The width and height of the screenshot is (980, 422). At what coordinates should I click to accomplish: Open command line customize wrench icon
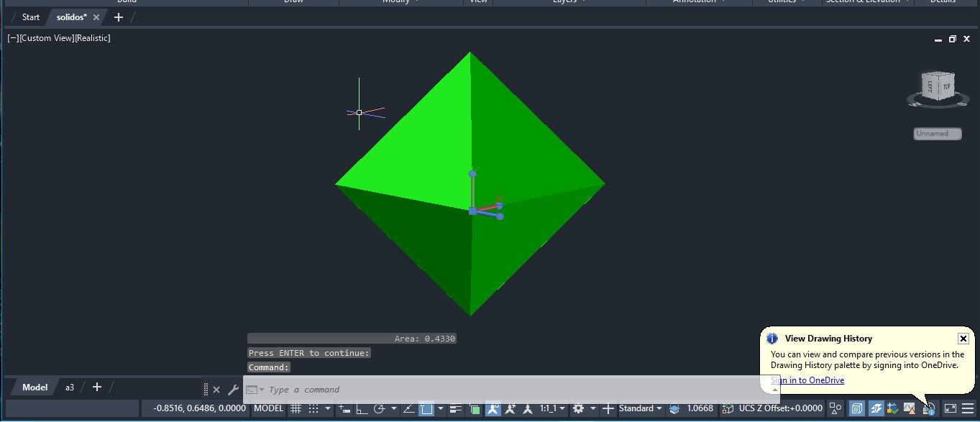point(233,390)
